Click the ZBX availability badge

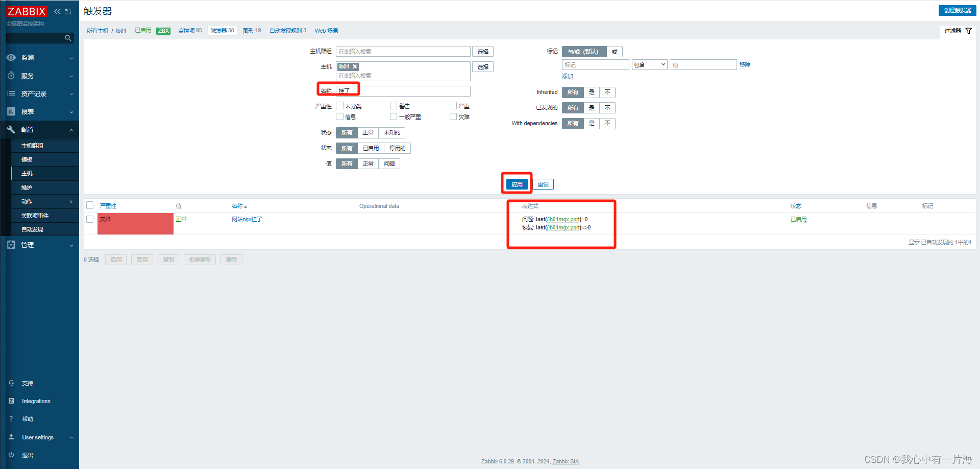pyautogui.click(x=163, y=31)
